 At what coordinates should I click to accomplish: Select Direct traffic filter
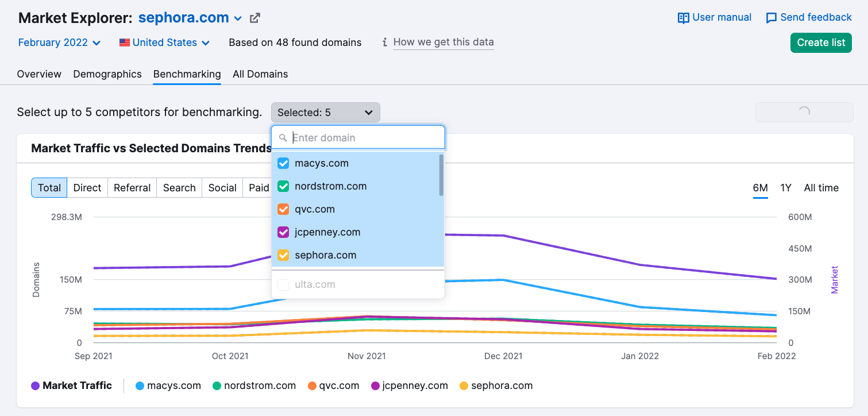[87, 188]
